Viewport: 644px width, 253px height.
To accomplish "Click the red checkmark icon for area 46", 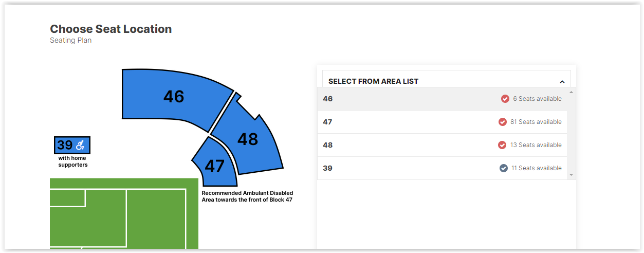I will 505,99.
